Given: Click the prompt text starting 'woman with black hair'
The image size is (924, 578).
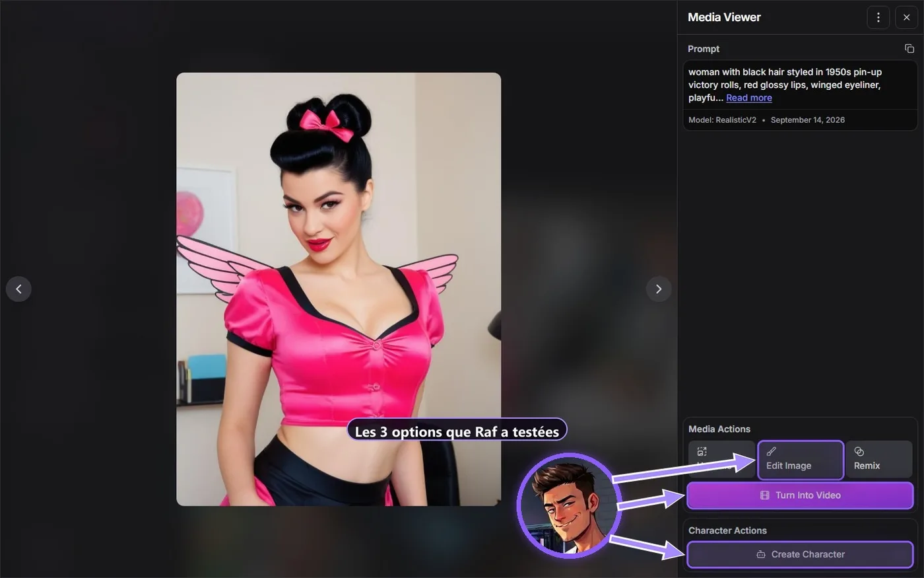Looking at the screenshot, I should pyautogui.click(x=785, y=85).
